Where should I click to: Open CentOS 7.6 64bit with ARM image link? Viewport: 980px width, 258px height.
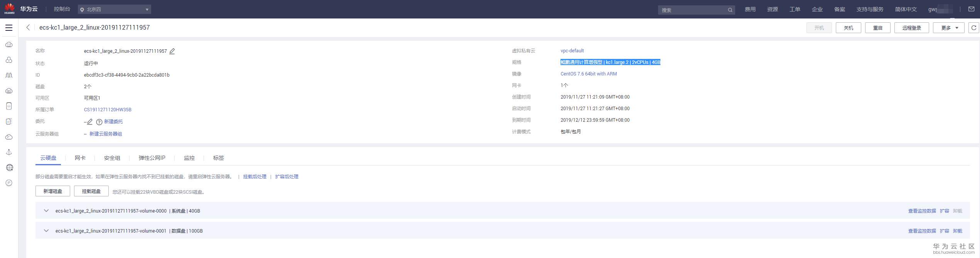(x=589, y=74)
